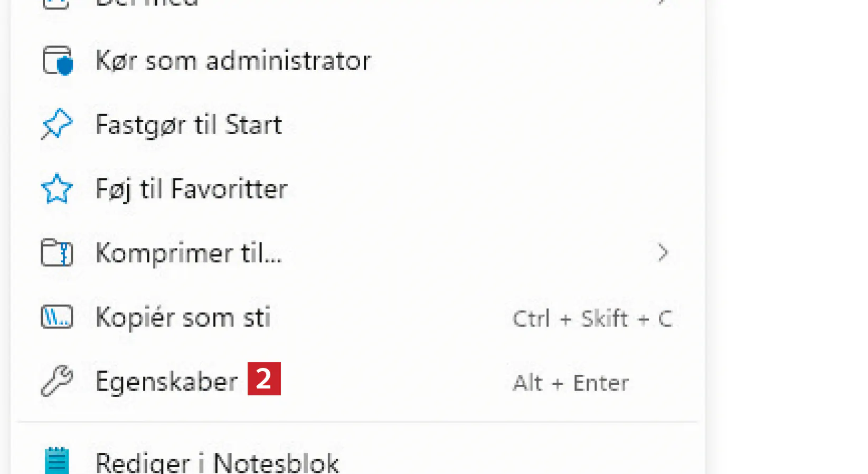Click the partially visible top menu entry
The image size is (868, 474).
click(147, 3)
